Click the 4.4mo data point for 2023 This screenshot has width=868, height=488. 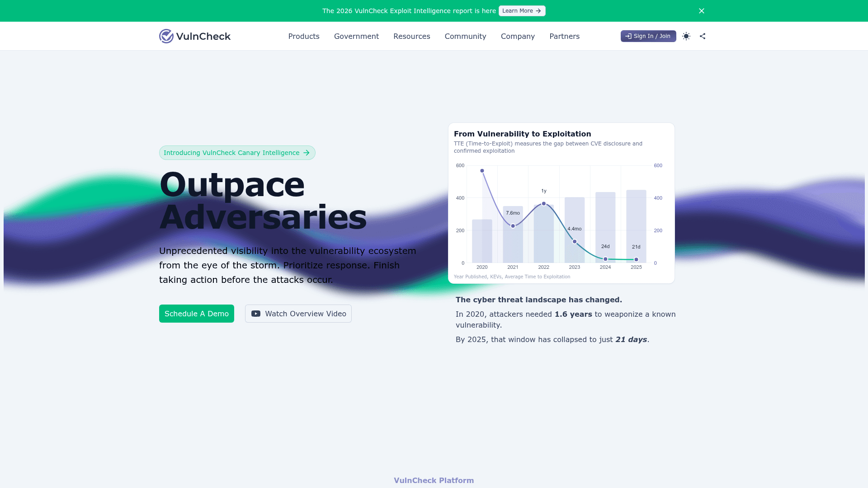575,242
